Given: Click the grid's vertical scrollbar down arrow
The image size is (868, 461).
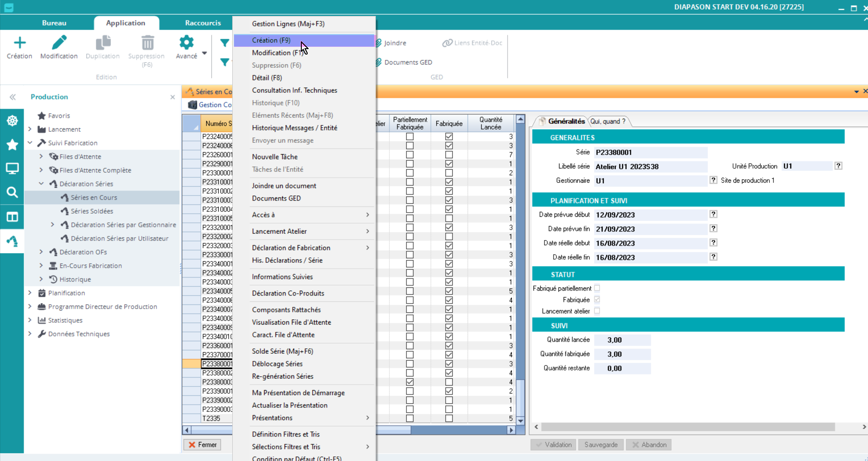Looking at the screenshot, I should coord(521,421).
